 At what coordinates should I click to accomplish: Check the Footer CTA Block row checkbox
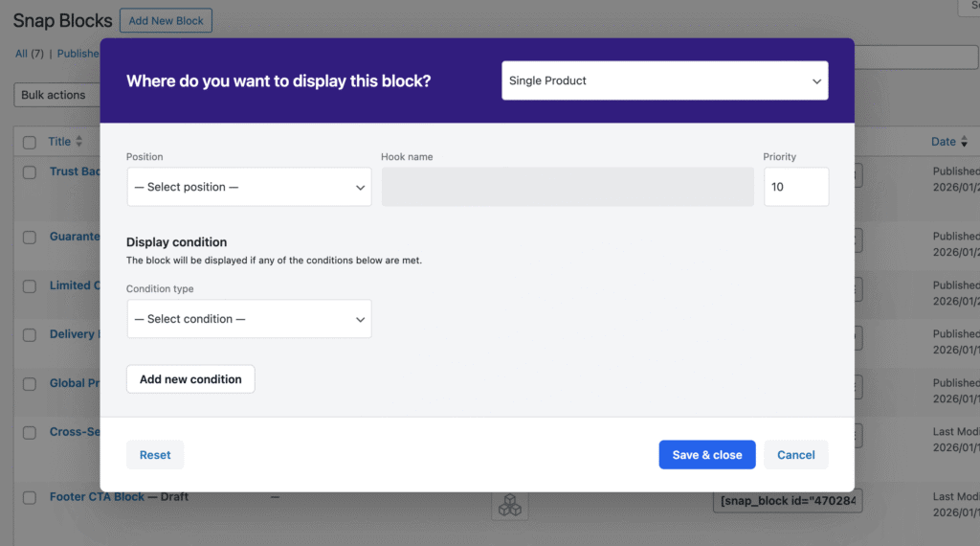tap(30, 497)
